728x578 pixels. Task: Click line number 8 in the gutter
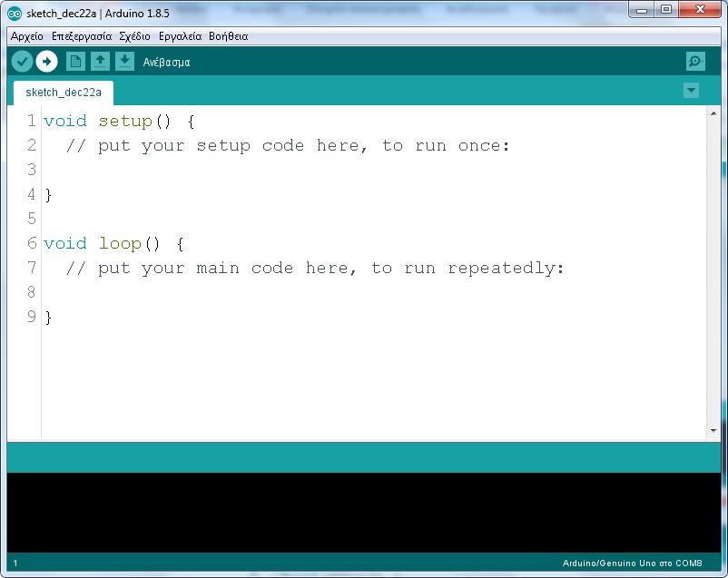pos(32,292)
